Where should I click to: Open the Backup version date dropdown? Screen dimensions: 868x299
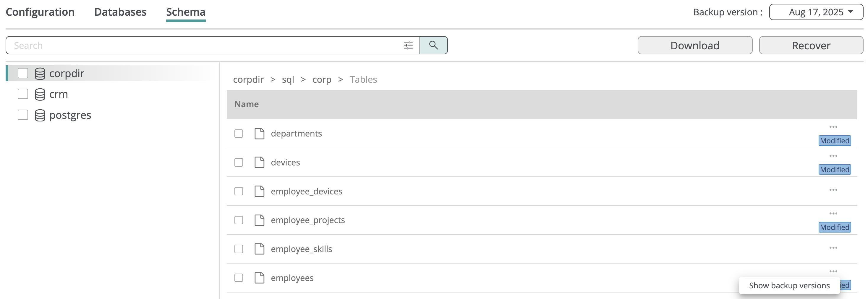click(x=816, y=12)
